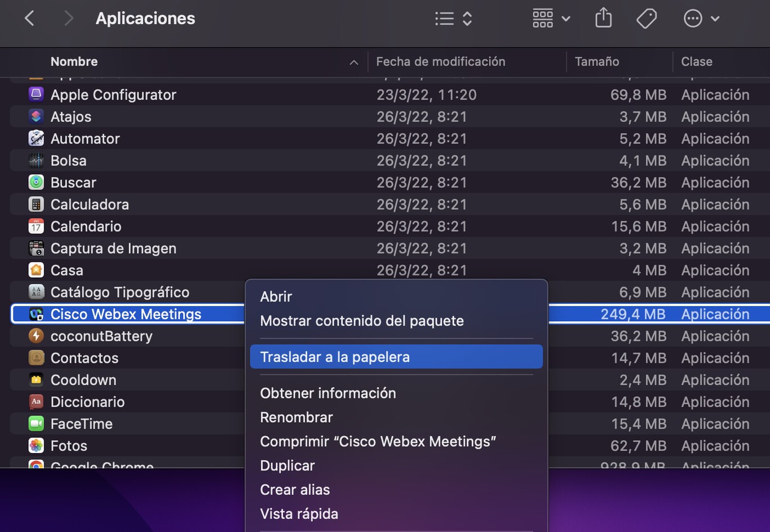Click the Share icon in the toolbar
770x532 pixels.
click(x=603, y=18)
